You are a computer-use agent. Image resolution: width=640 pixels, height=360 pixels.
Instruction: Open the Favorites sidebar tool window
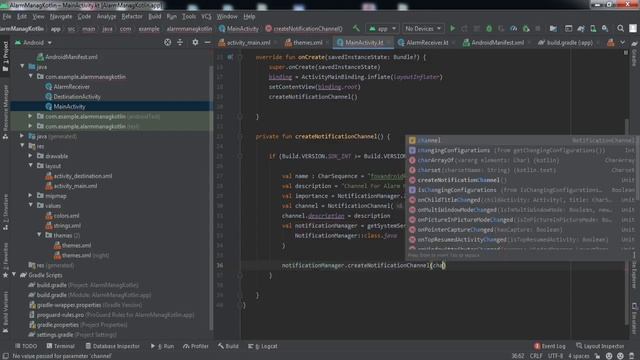point(5,260)
